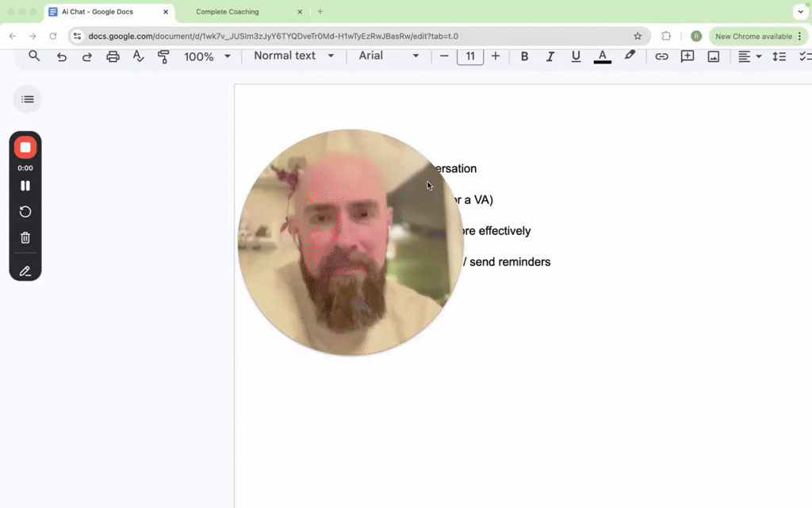Show the document outline
This screenshot has width=812, height=508.
(x=28, y=99)
